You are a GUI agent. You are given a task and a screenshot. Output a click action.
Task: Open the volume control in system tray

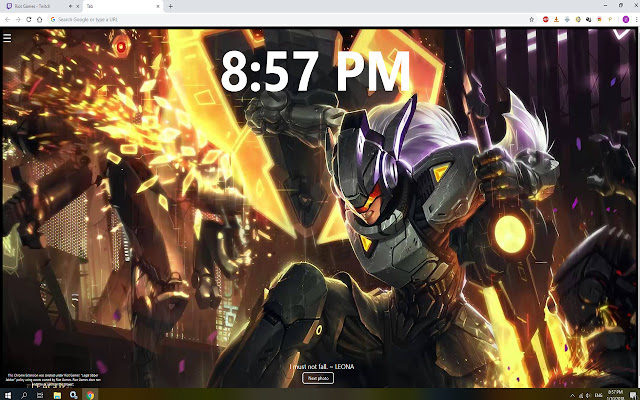pyautogui.click(x=586, y=394)
